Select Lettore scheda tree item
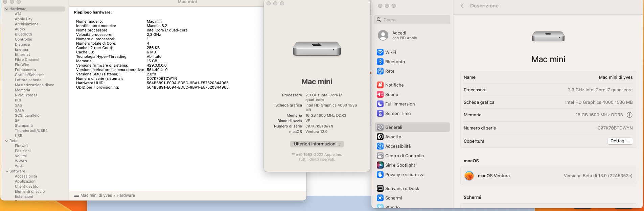This screenshot has height=211, width=644. 28,80
